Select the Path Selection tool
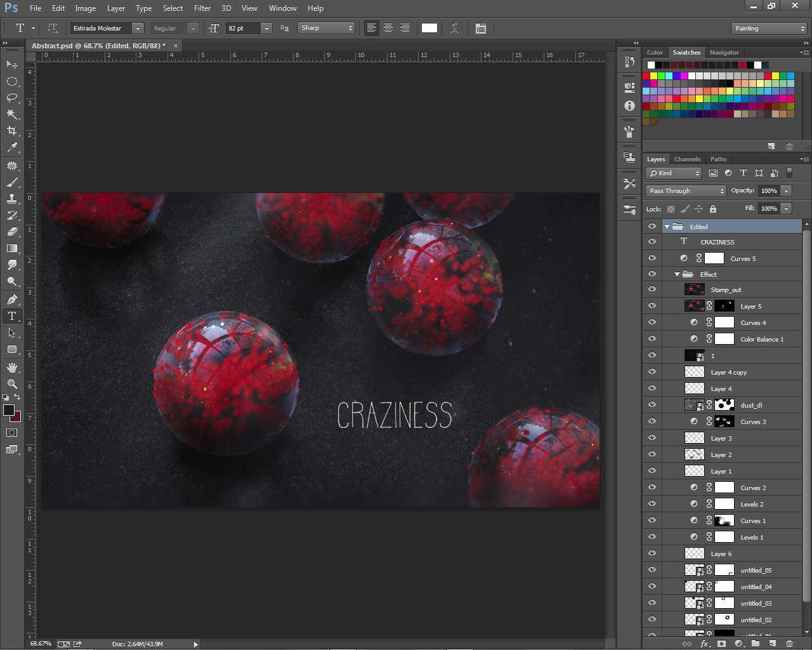 point(12,333)
